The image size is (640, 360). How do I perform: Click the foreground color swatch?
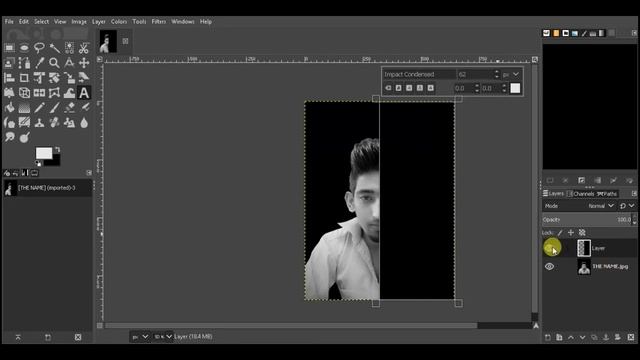[44, 153]
